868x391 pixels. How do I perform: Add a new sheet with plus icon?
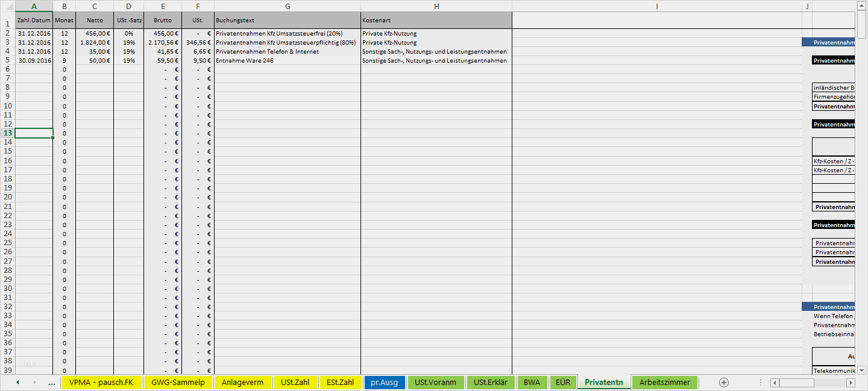(724, 383)
